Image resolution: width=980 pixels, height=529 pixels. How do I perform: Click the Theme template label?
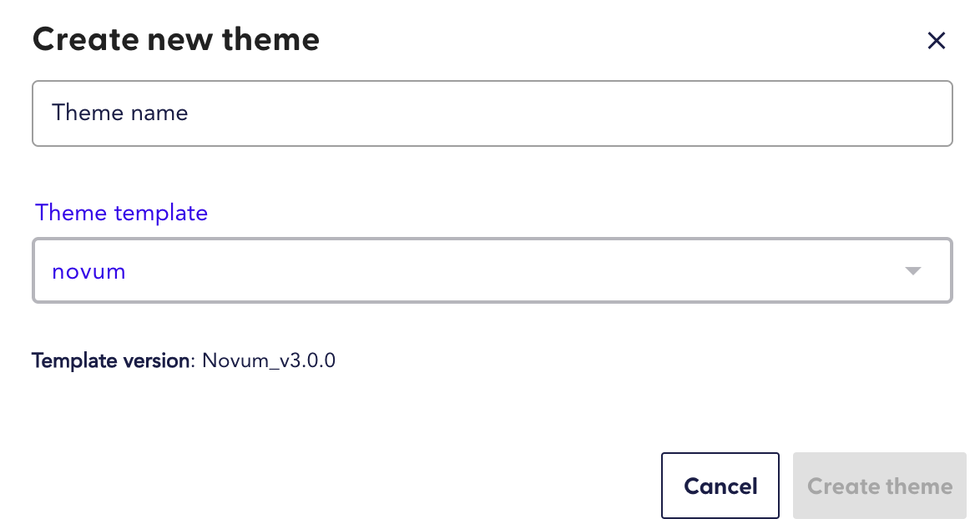[121, 213]
